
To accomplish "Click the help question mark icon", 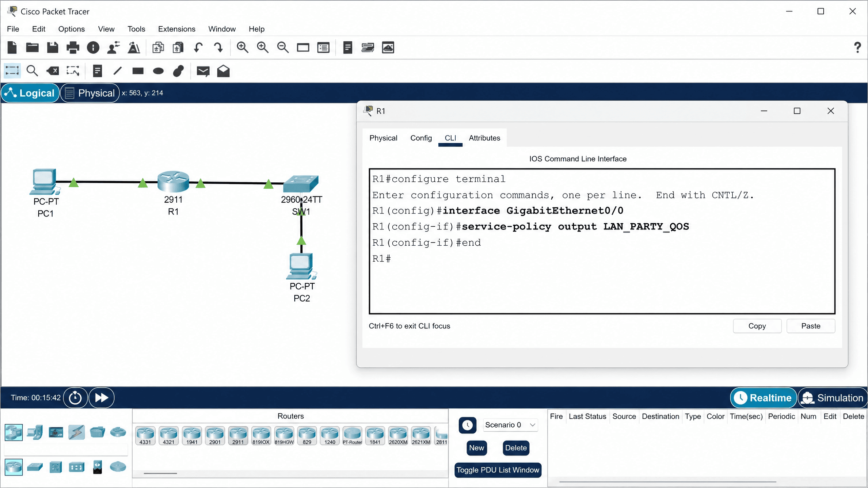I will click(857, 47).
